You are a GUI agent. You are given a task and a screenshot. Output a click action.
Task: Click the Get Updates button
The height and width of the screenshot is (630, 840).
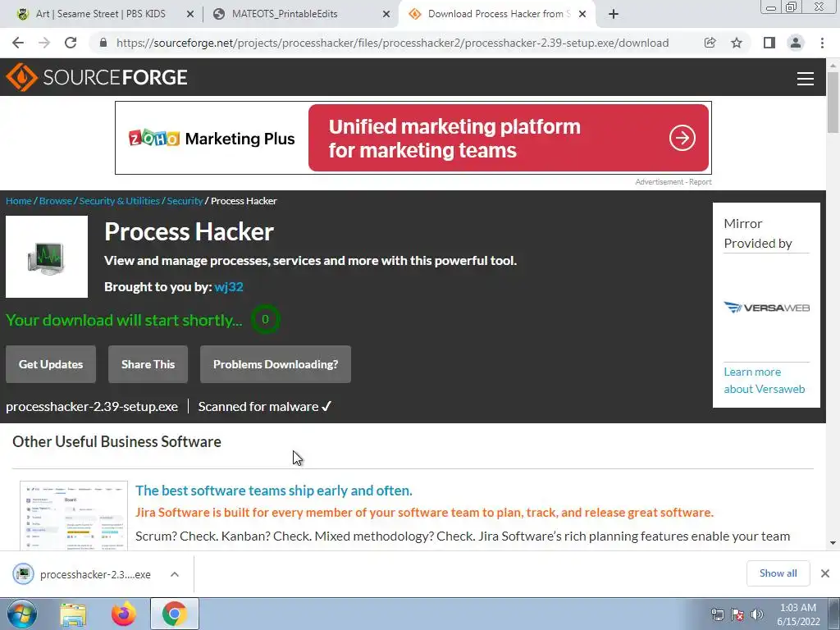[x=51, y=364]
